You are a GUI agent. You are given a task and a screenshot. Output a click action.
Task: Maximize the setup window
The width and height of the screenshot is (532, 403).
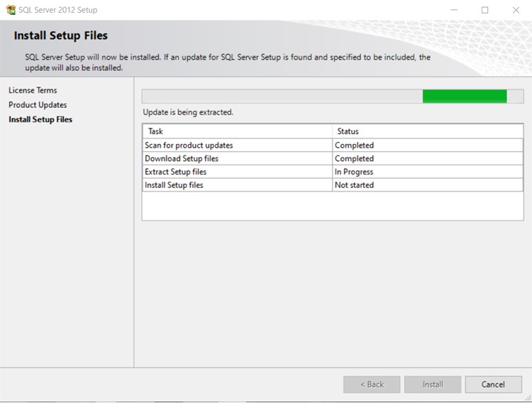485,10
